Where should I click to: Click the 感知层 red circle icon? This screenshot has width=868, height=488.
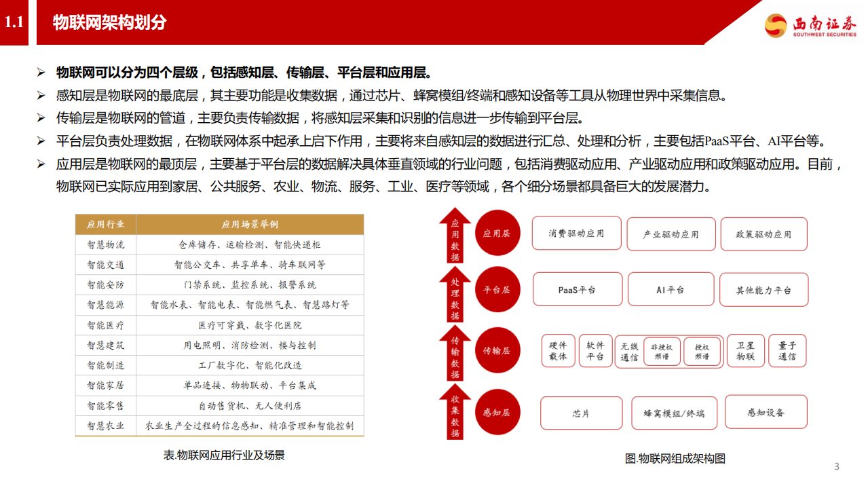pos(497,413)
